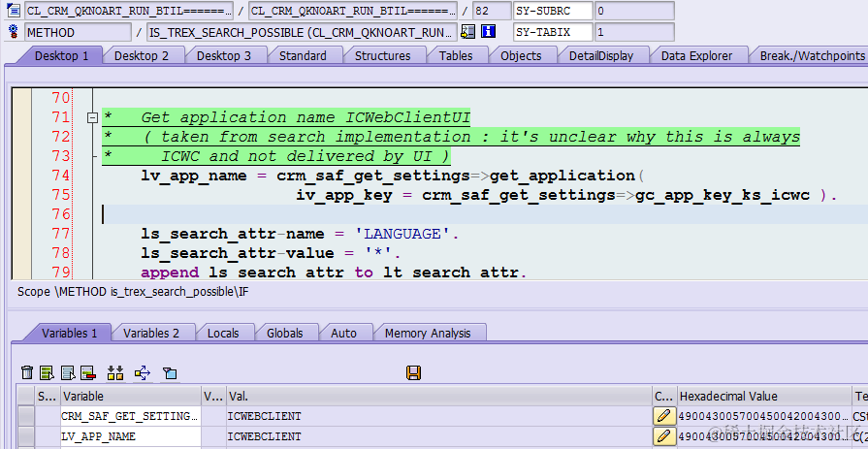Click the program page icon at top left
The image size is (868, 449).
point(14,10)
